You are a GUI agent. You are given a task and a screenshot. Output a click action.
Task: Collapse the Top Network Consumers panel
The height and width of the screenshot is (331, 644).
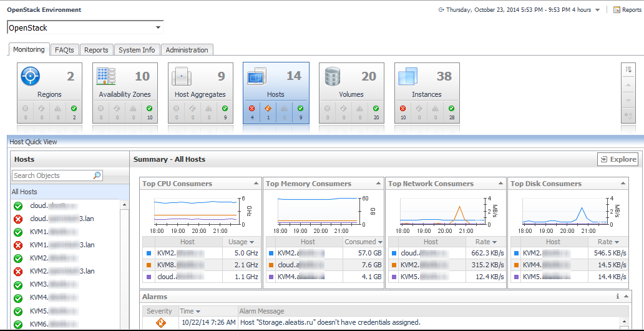500,184
